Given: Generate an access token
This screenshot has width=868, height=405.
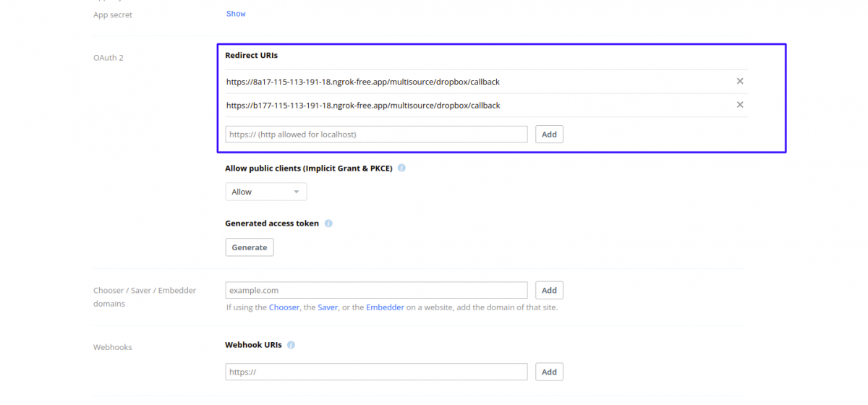Looking at the screenshot, I should (249, 247).
